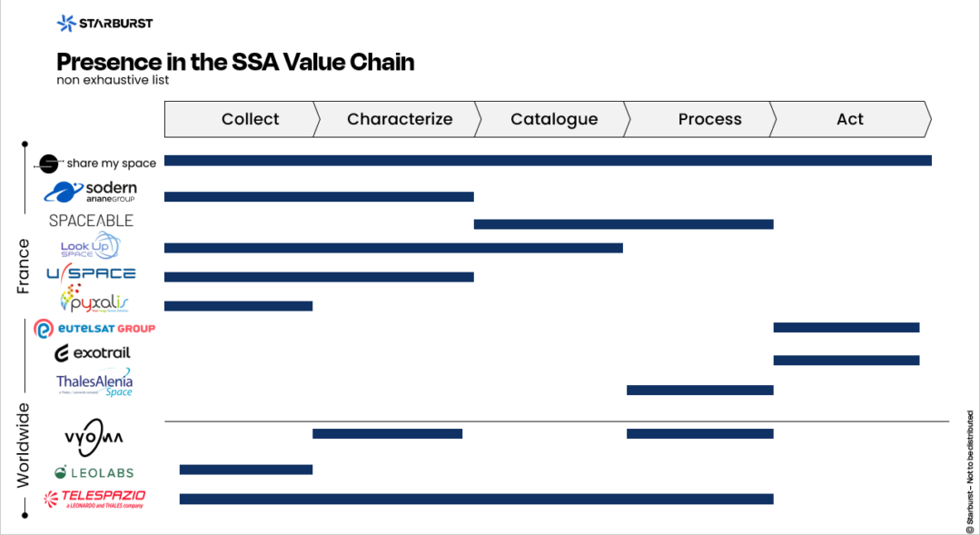Select the Collect stage header
The height and width of the screenshot is (535, 980).
point(250,119)
